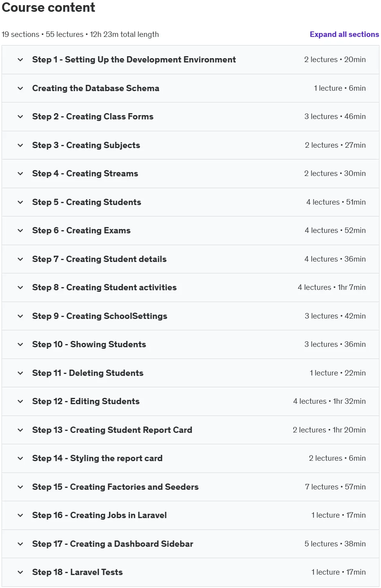Expand chevron for Creating the Database Schema
The width and height of the screenshot is (381, 588).
click(x=20, y=88)
